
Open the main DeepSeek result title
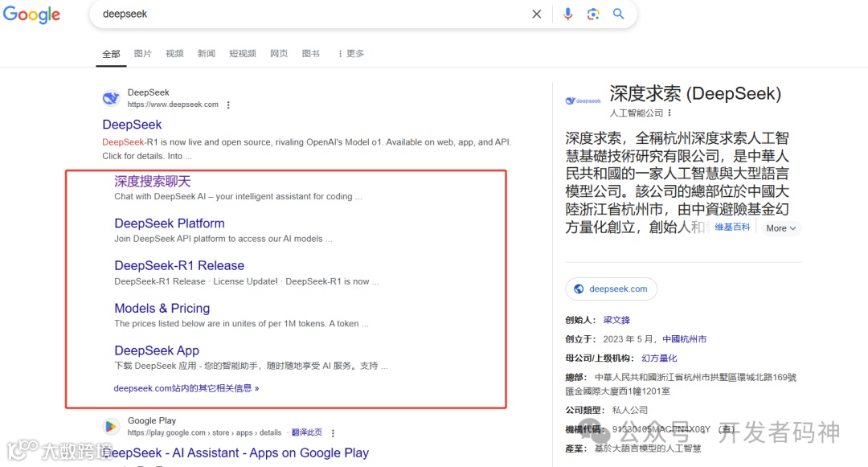pos(132,125)
